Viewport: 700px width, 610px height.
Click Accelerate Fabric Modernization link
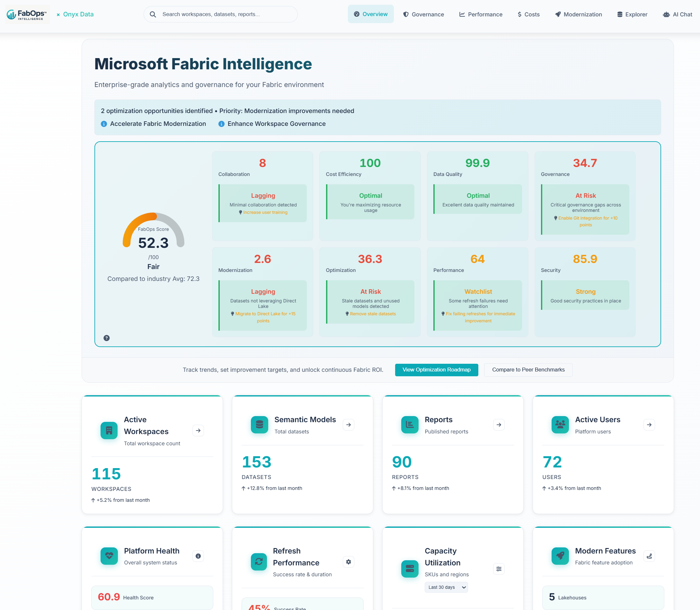[158, 124]
